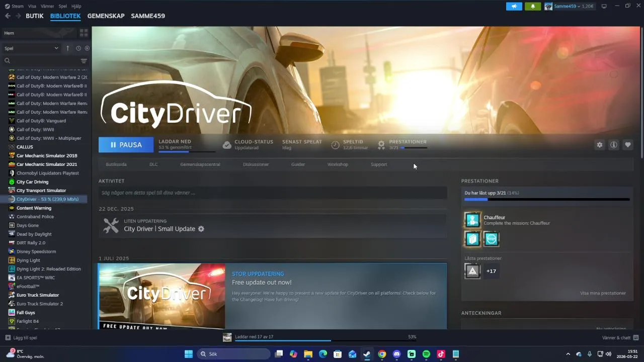Click the blue megaphone announcements icon
Viewport: 644px width, 362px height.
coord(514,6)
